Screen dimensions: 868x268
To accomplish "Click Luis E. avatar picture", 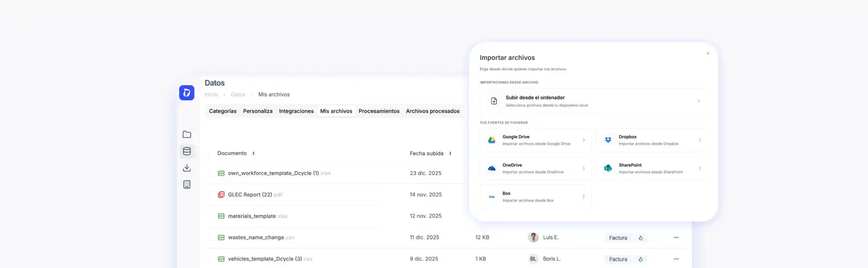I will [533, 238].
